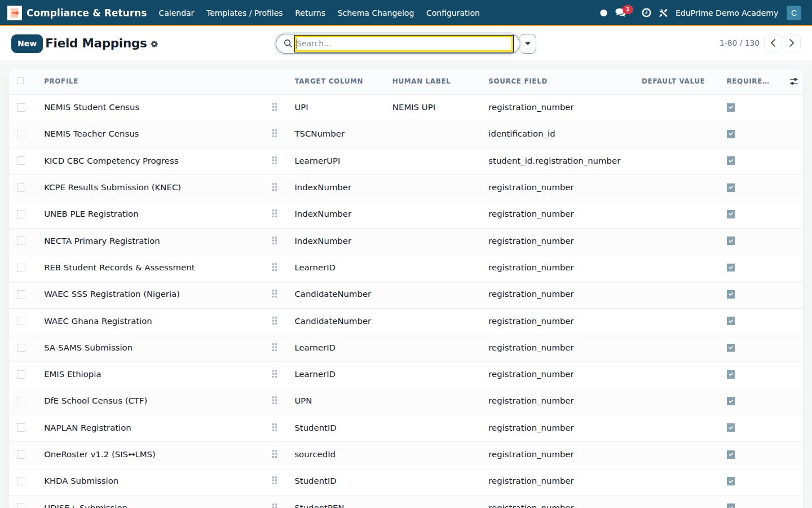Click the NEMIS UPI human label cell
The width and height of the screenshot is (812, 508).
click(x=414, y=107)
